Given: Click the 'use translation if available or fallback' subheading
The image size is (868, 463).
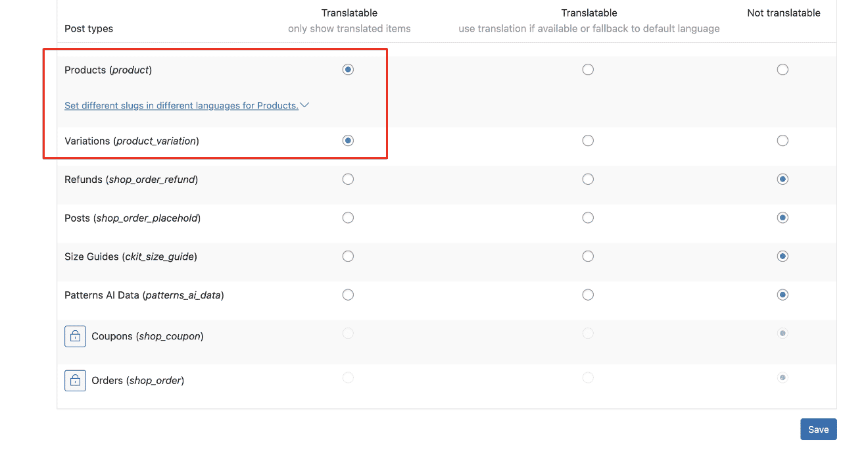Looking at the screenshot, I should tap(589, 29).
